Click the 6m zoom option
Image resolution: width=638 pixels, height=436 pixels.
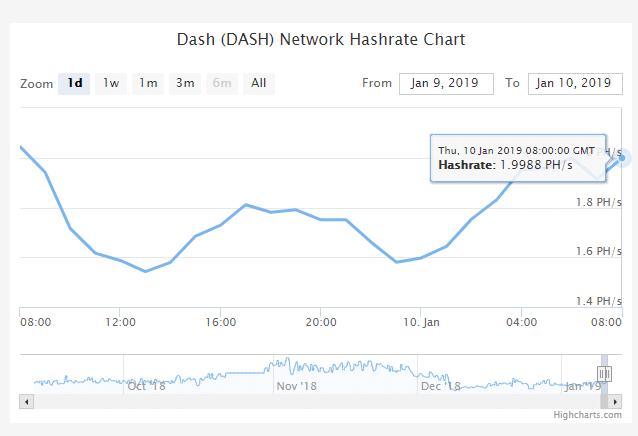222,83
